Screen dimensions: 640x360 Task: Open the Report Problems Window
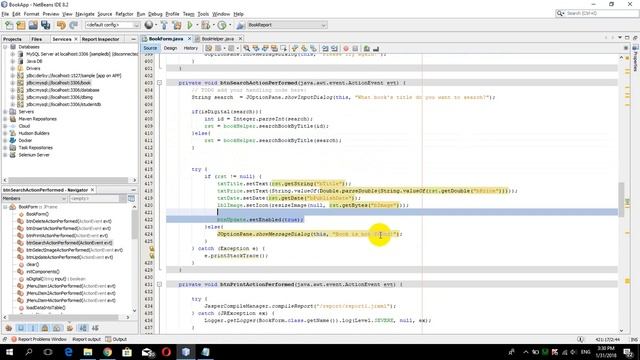coord(39,339)
